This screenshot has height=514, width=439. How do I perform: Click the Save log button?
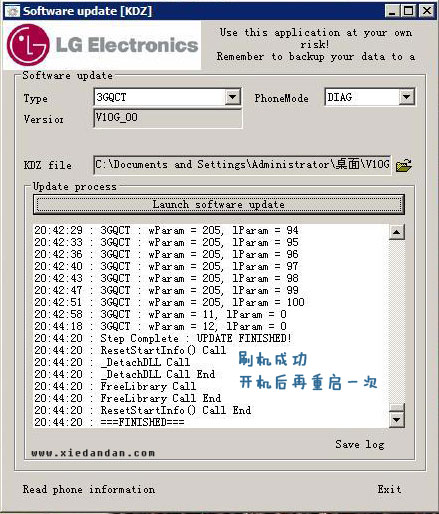[x=360, y=444]
